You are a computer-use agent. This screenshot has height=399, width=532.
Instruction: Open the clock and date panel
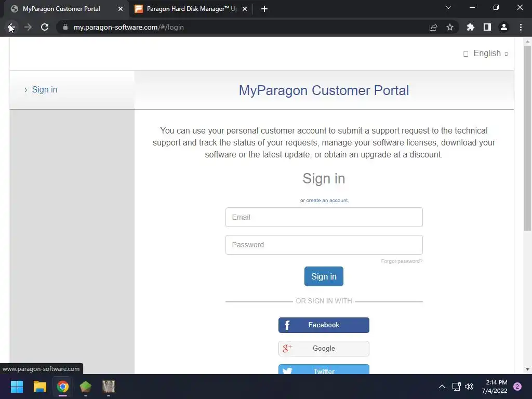495,387
